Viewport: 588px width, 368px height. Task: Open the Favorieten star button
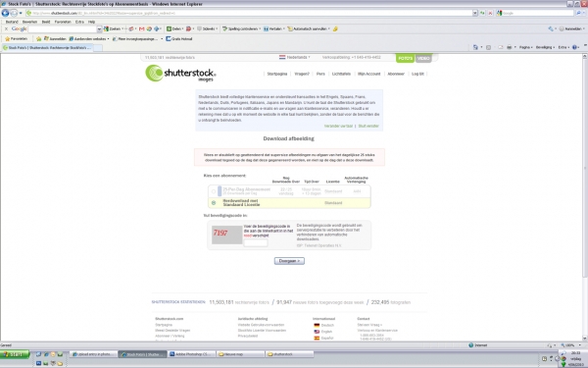point(16,38)
